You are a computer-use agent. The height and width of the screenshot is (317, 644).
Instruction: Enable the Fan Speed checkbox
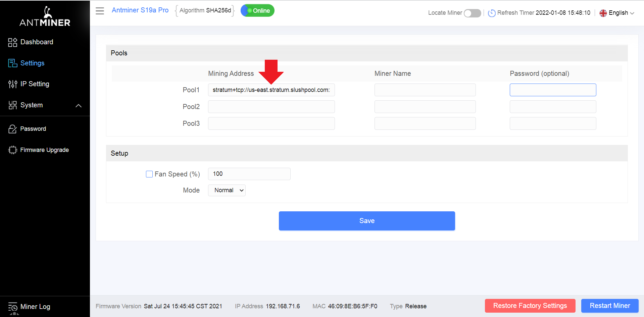coord(149,174)
